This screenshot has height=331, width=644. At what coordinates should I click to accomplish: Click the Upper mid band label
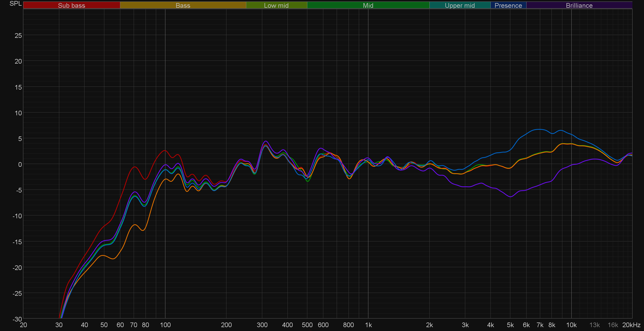pyautogui.click(x=460, y=5)
